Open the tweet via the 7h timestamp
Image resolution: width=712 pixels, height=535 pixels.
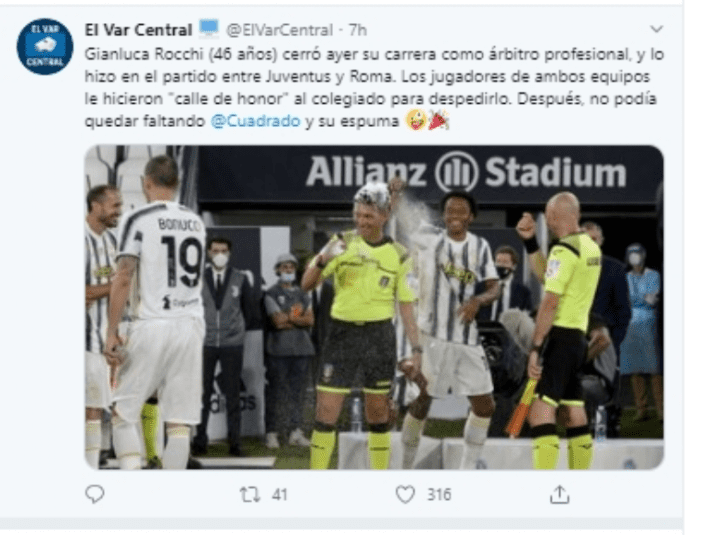click(x=358, y=30)
